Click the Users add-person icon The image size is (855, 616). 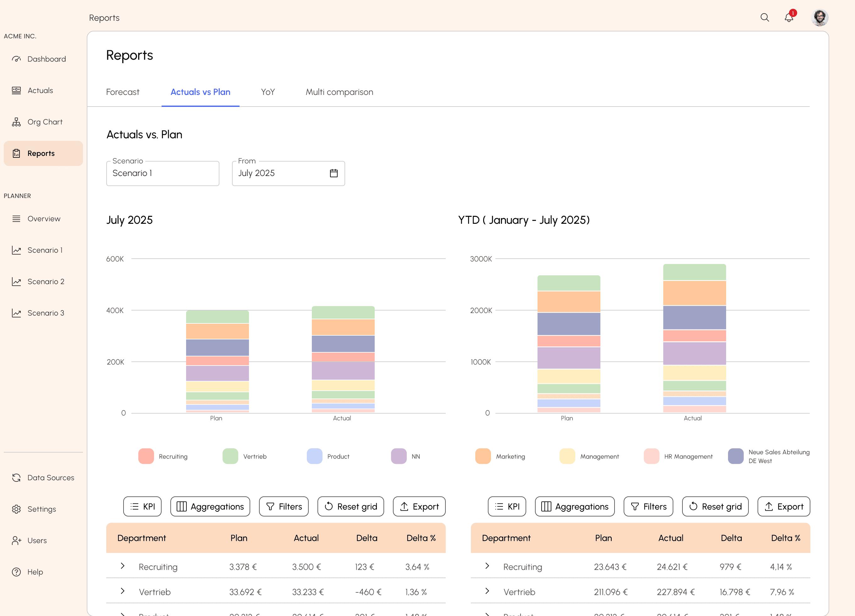coord(16,541)
